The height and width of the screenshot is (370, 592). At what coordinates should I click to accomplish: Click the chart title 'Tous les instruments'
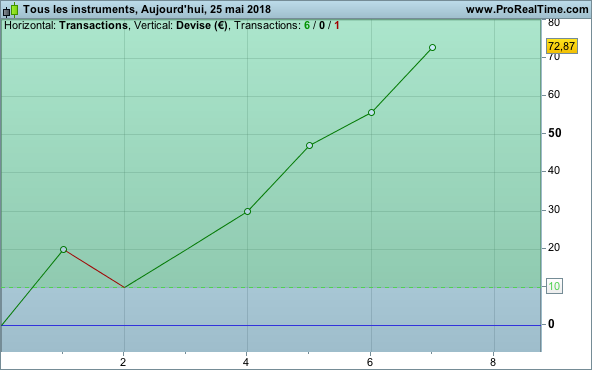click(79, 9)
